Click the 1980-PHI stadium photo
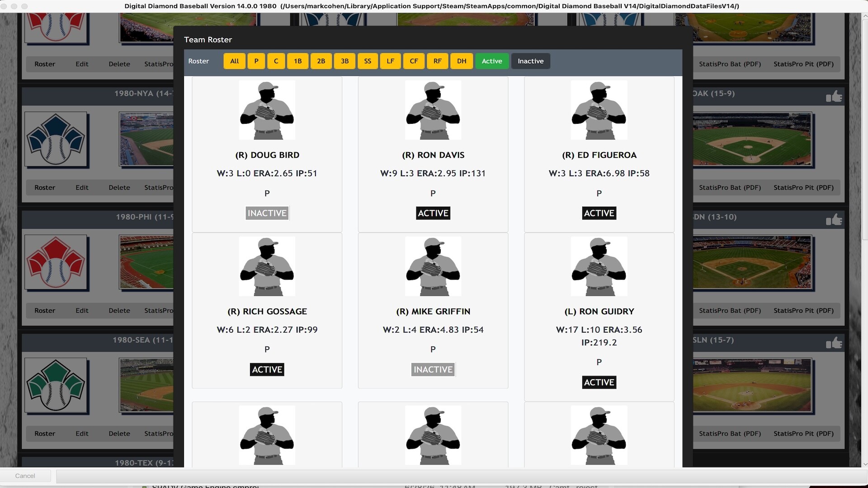This screenshot has width=868, height=488. tap(146, 263)
